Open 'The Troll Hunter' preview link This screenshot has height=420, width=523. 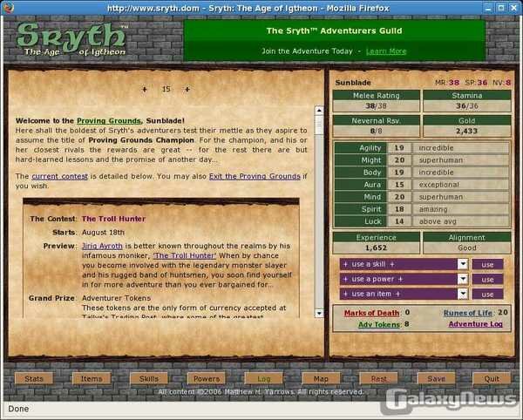(185, 255)
